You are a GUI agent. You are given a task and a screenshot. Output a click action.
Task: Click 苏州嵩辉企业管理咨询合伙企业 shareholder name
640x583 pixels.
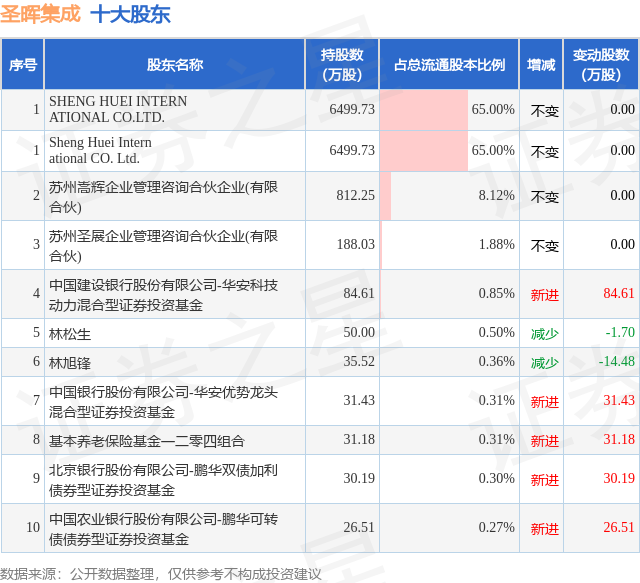click(163, 196)
